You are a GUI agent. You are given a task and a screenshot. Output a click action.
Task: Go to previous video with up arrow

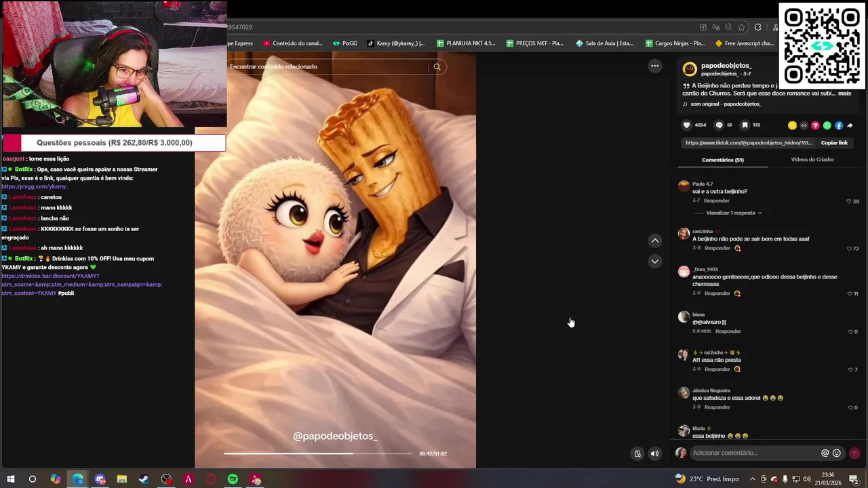pos(655,241)
